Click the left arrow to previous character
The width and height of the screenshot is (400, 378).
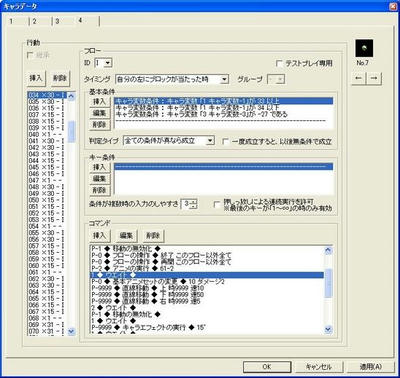point(359,78)
